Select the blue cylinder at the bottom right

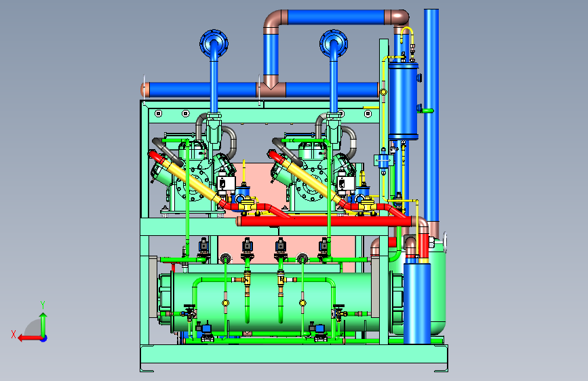coord(417,303)
